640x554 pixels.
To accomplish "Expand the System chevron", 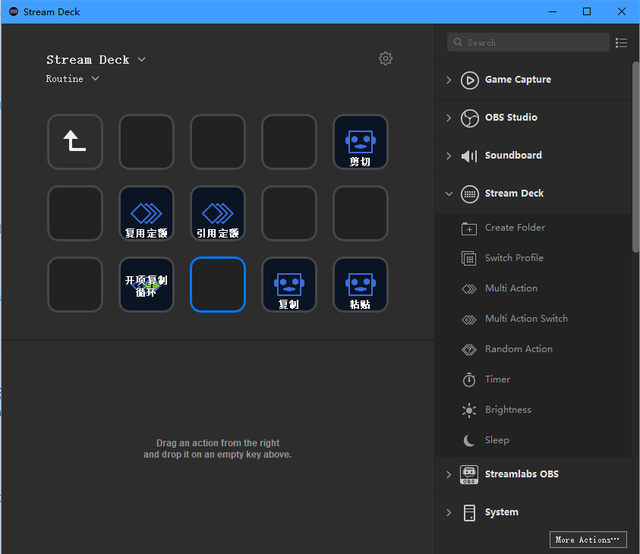I will click(449, 513).
